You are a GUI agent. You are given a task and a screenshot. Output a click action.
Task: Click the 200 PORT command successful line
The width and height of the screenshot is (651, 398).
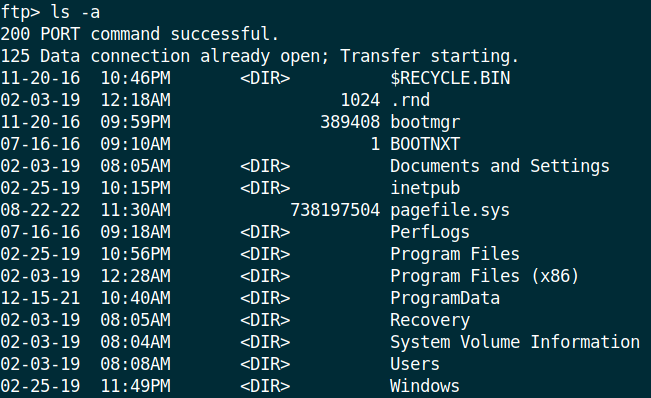coord(140,34)
